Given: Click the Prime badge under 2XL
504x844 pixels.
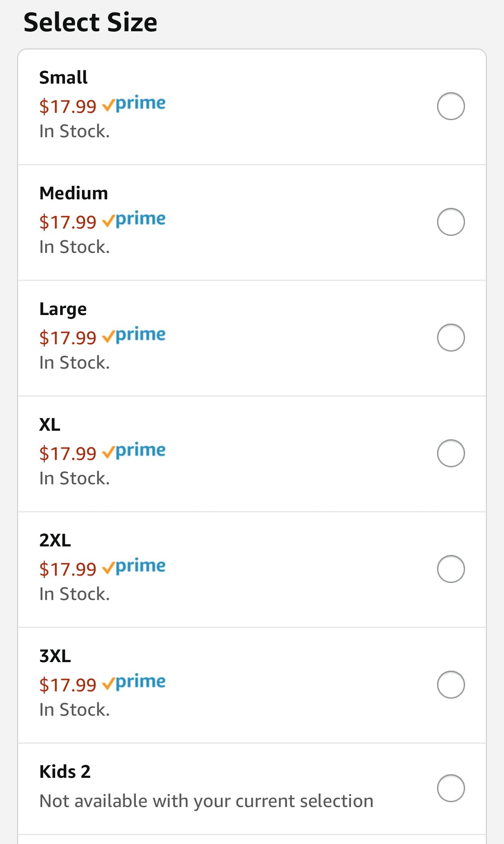Looking at the screenshot, I should (x=134, y=568).
